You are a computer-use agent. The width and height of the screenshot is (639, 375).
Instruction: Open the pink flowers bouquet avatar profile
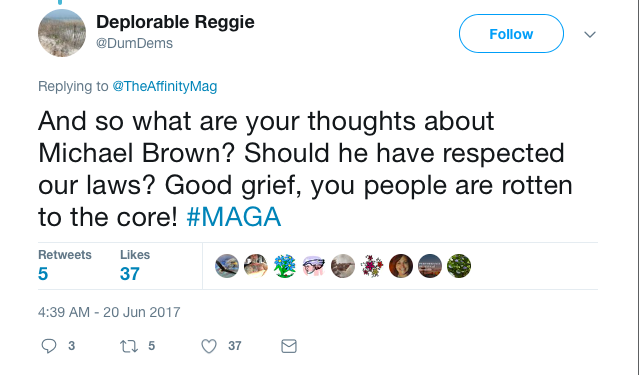pyautogui.click(x=372, y=266)
